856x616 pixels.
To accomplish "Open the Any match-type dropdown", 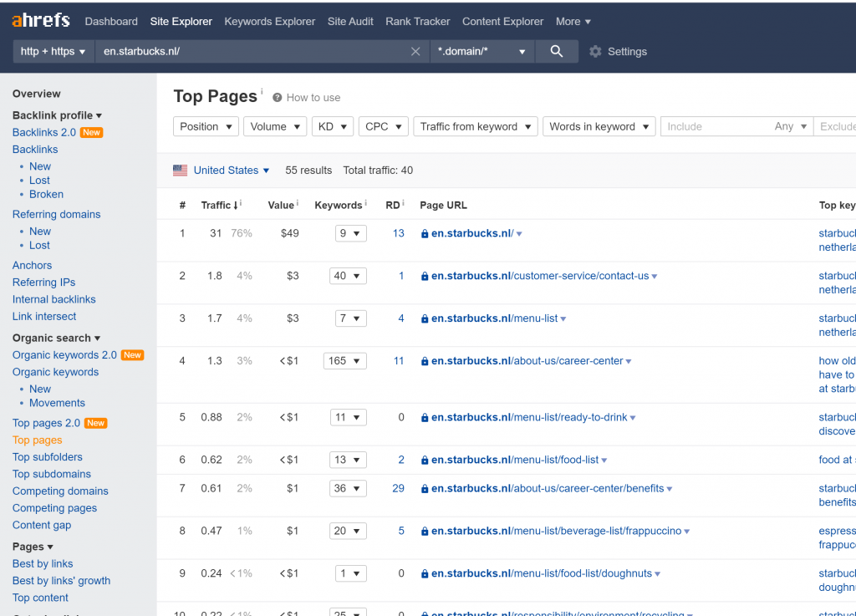I will pyautogui.click(x=791, y=126).
